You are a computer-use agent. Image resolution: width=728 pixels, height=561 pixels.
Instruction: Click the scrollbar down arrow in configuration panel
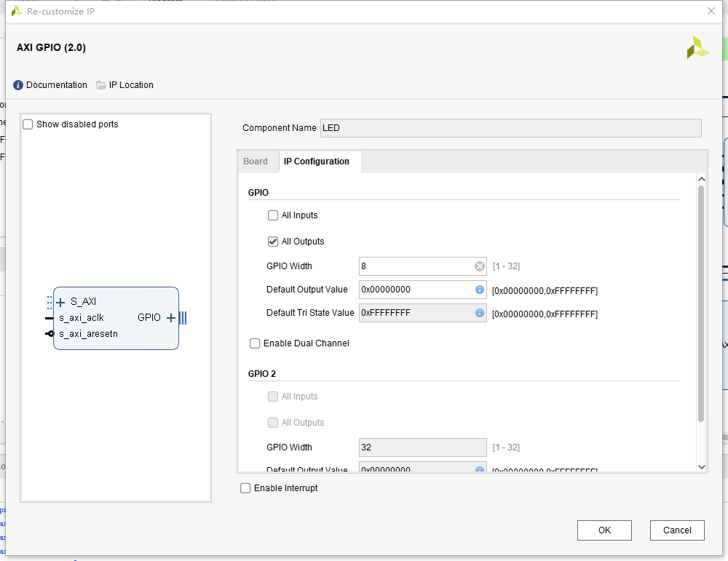pos(702,467)
